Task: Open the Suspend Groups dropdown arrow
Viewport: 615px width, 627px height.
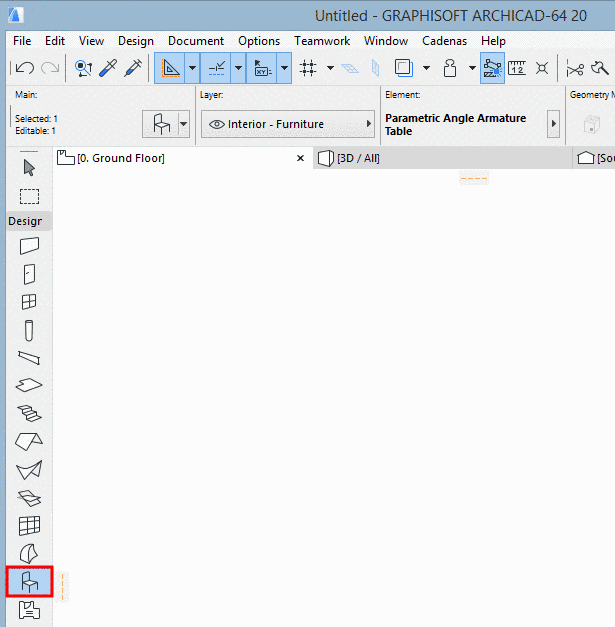Action: [x=472, y=68]
